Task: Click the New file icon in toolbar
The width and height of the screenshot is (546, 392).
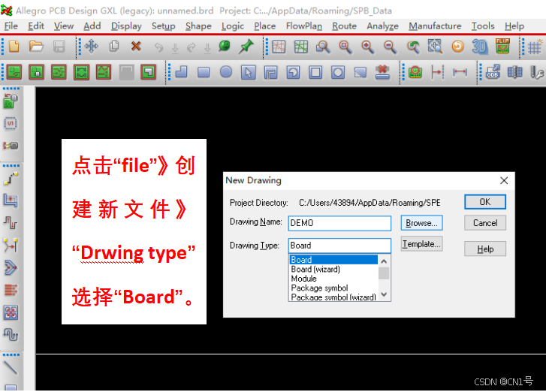Action: pos(14,47)
